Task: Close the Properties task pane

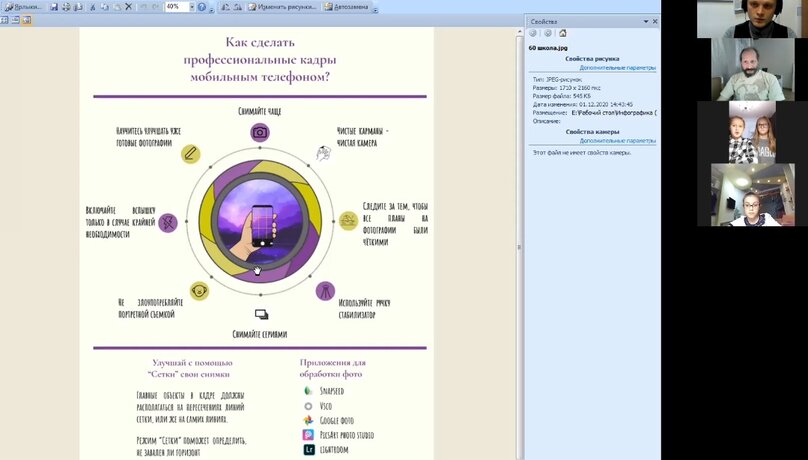Action: tap(655, 20)
